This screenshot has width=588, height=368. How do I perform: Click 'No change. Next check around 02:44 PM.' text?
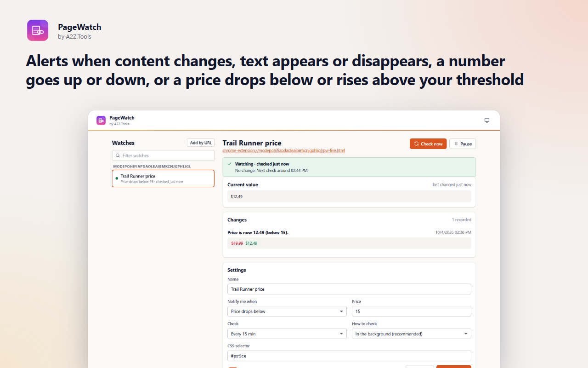[272, 170]
